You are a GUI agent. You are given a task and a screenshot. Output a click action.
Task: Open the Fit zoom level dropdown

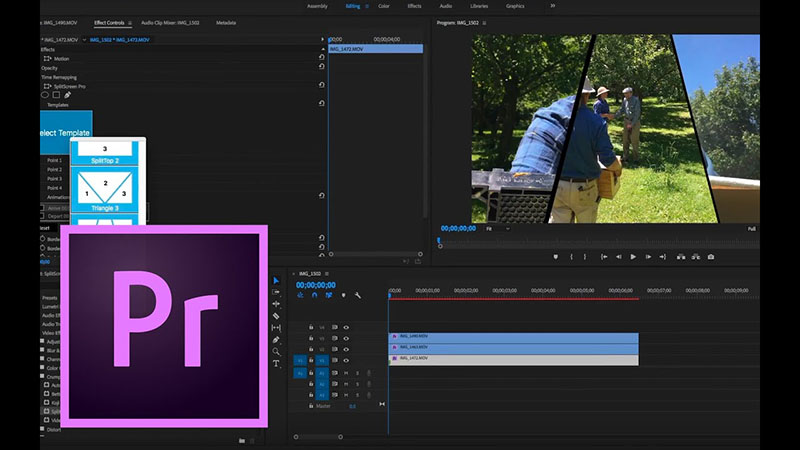tap(498, 229)
